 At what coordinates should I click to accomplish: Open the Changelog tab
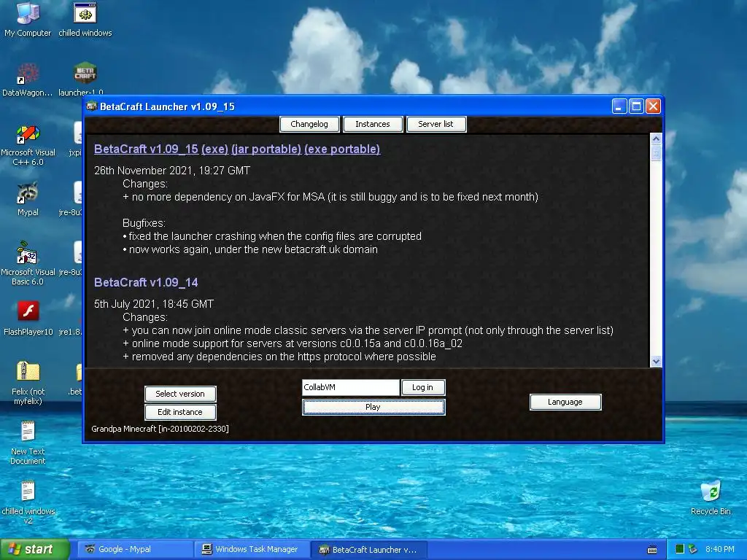coord(309,124)
